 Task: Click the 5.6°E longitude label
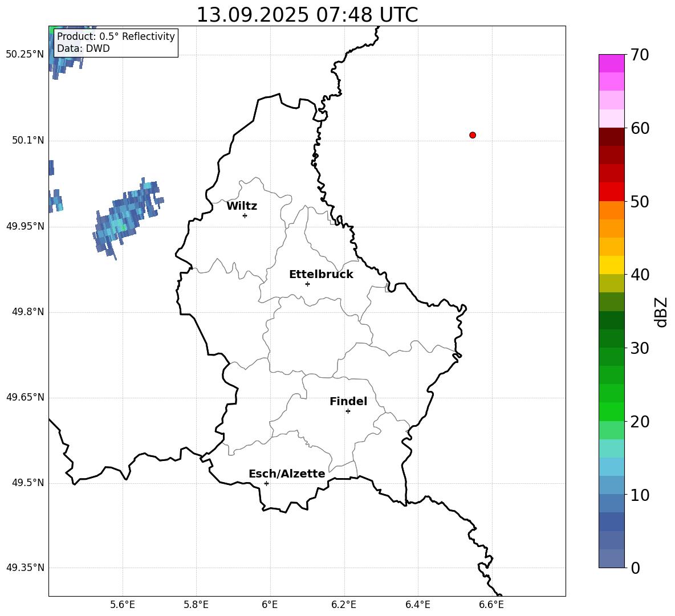pyautogui.click(x=123, y=605)
